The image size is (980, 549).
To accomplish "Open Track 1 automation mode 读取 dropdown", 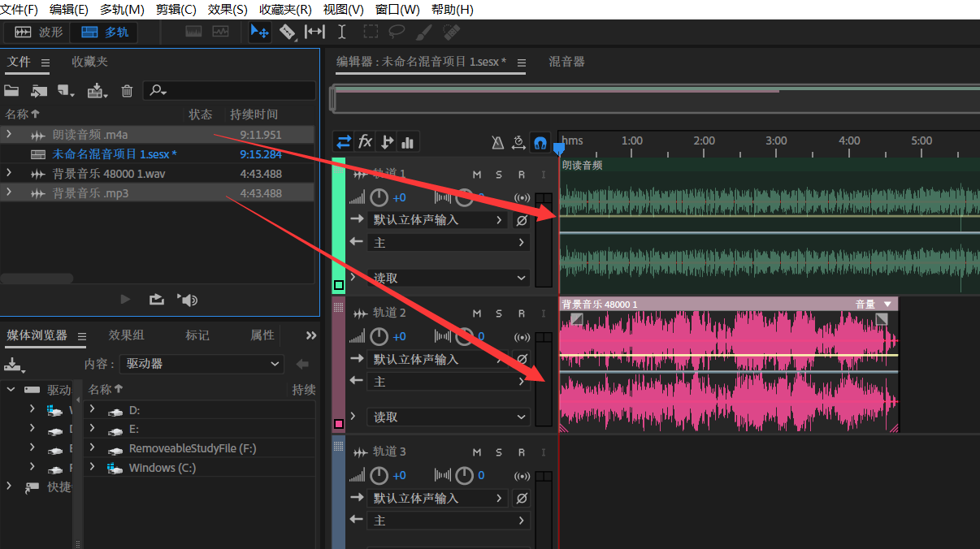I will (449, 278).
